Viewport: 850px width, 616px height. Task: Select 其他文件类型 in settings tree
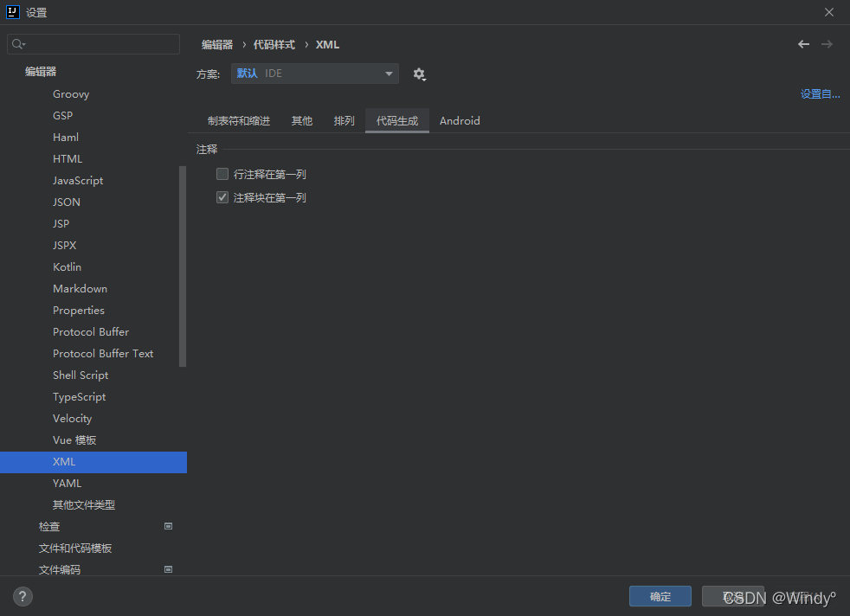pyautogui.click(x=83, y=505)
